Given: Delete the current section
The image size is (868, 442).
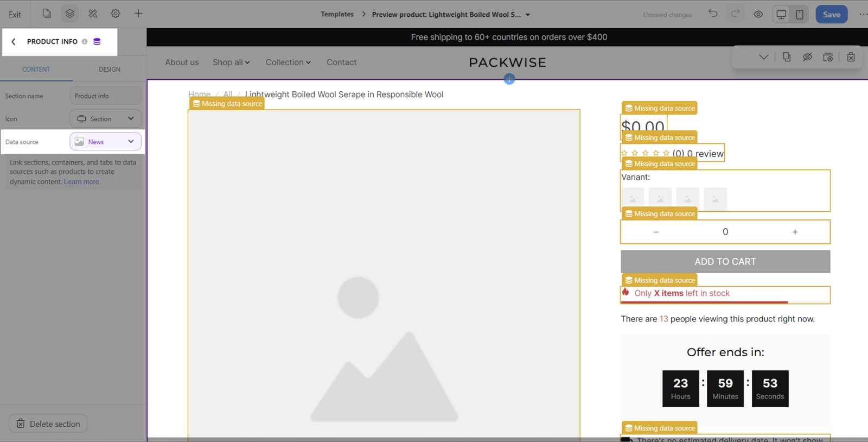Looking at the screenshot, I should point(48,424).
